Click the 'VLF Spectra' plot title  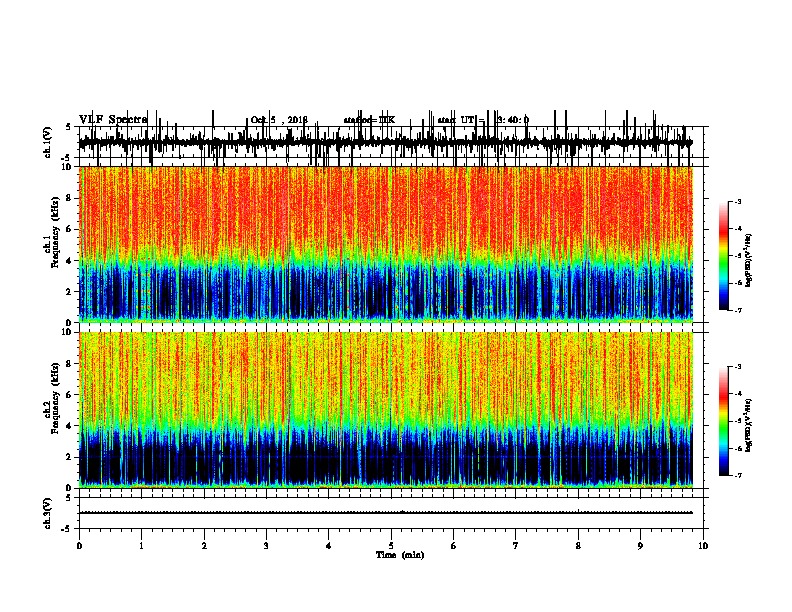pos(113,120)
